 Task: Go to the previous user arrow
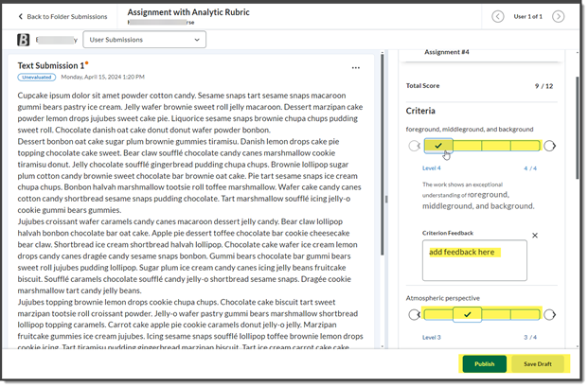pyautogui.click(x=498, y=17)
